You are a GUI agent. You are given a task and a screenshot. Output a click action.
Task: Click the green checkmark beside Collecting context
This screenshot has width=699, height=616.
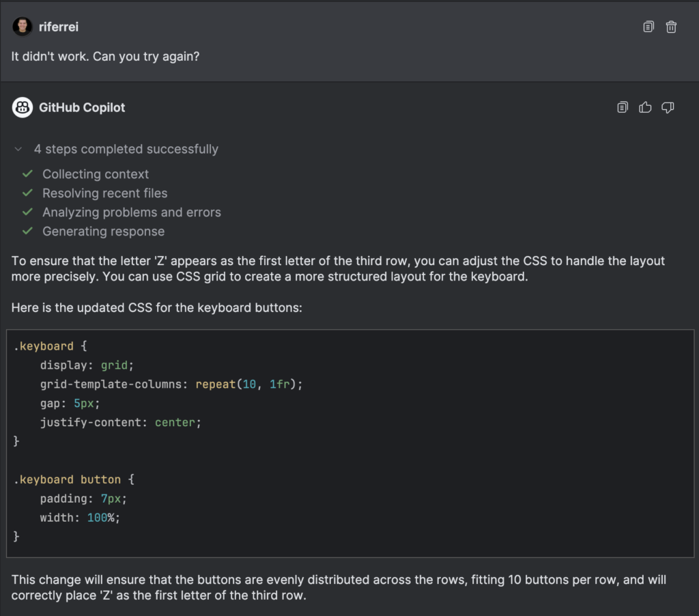point(27,173)
